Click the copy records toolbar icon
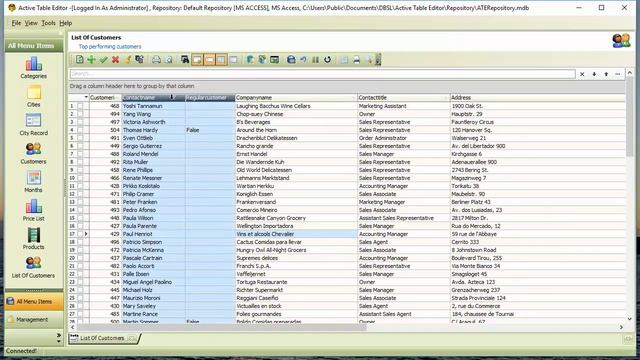Image resolution: width=640 pixels, height=360 pixels. point(140,60)
